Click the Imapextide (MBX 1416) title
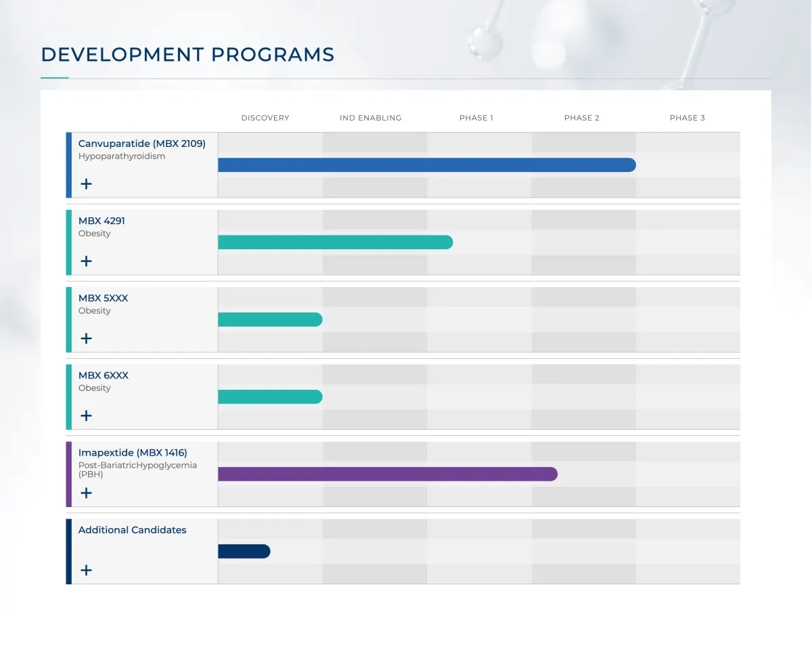812x652 pixels. click(x=133, y=452)
